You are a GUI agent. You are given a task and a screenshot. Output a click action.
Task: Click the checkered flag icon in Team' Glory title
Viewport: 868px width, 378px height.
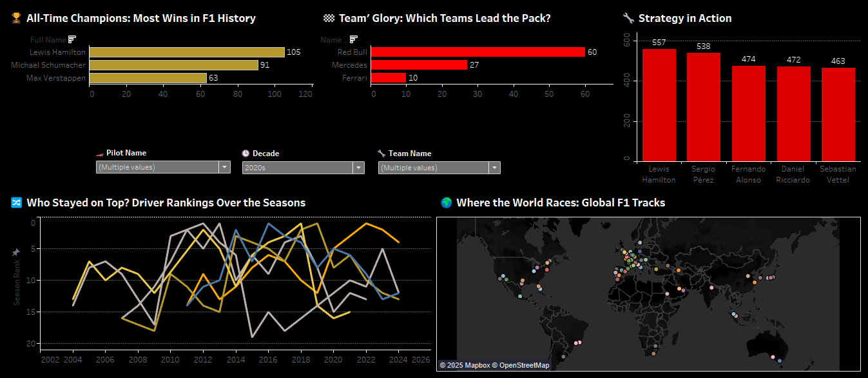point(329,19)
